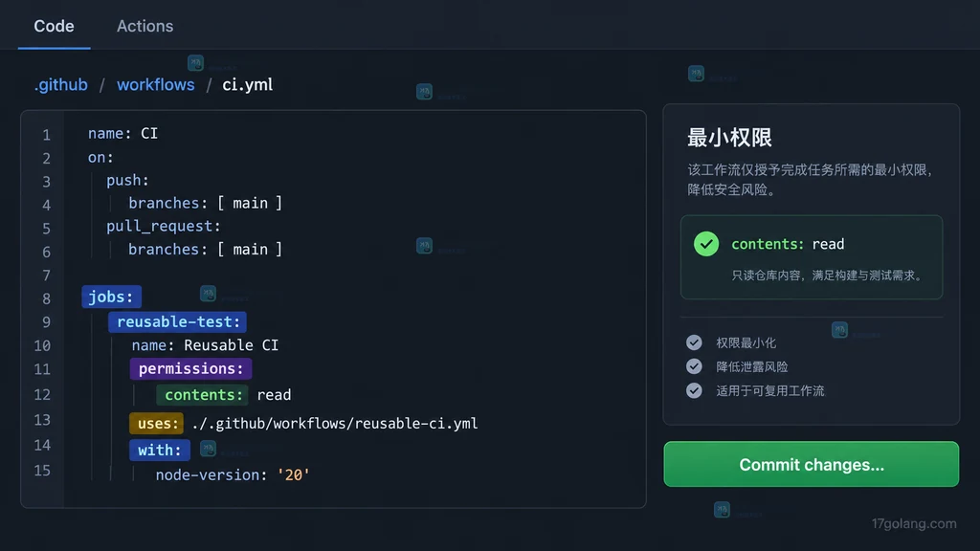The height and width of the screenshot is (551, 980).
Task: Click the name: CI line
Action: pyautogui.click(x=122, y=134)
